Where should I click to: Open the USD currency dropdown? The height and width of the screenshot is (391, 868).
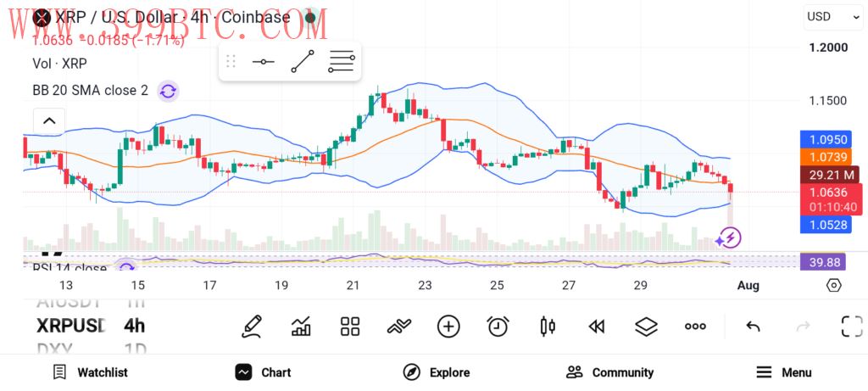(x=832, y=17)
